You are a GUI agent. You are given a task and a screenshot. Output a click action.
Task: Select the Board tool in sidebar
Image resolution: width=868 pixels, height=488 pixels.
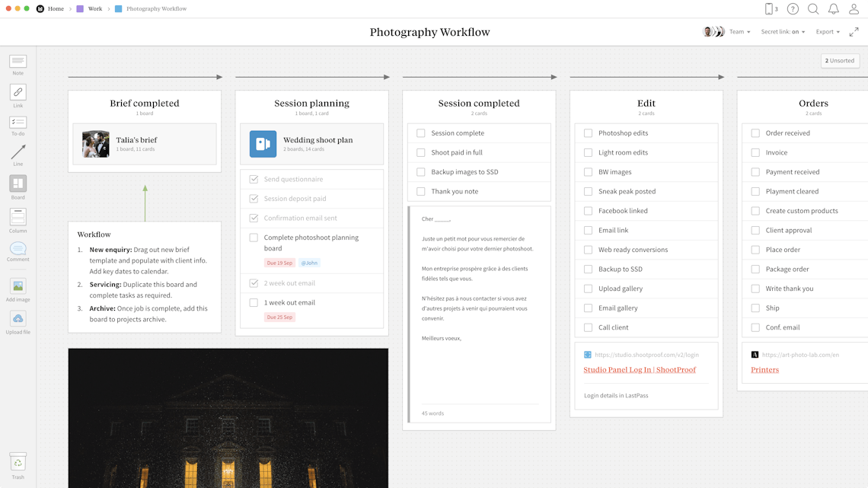coord(18,187)
